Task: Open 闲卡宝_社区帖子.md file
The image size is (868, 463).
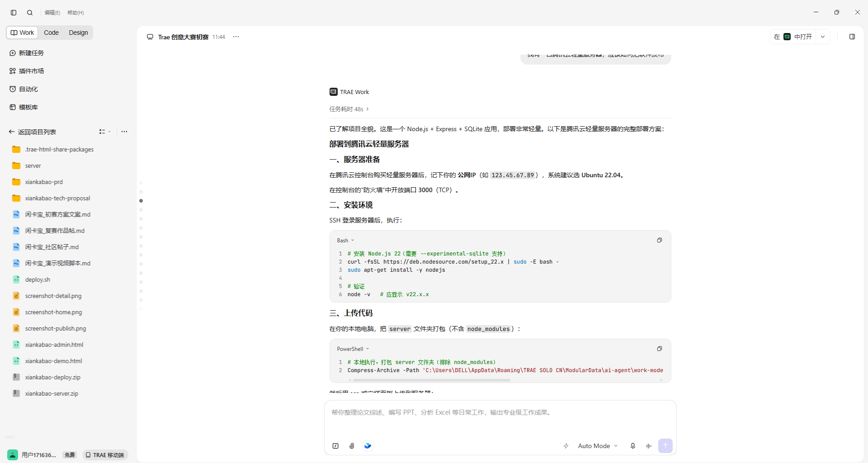Action: pyautogui.click(x=46, y=247)
